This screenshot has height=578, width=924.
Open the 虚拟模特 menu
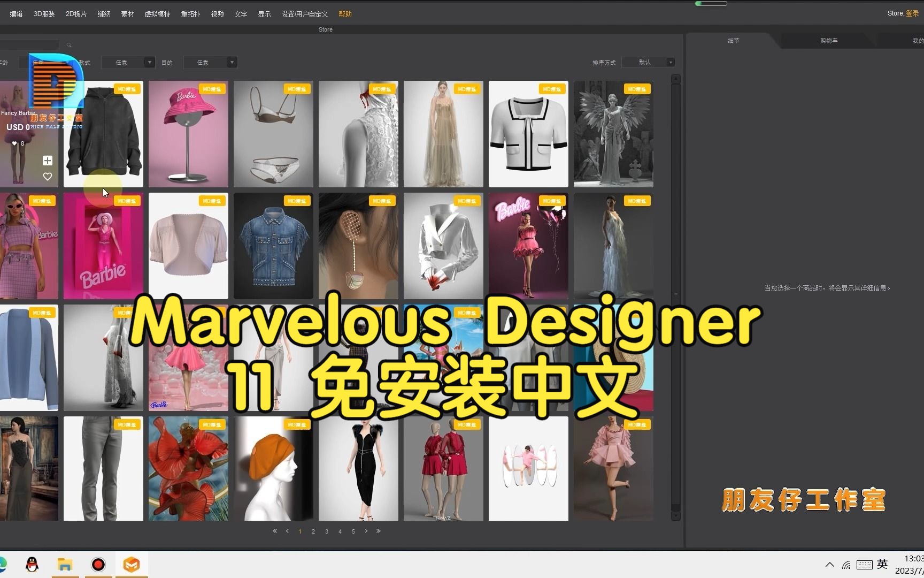click(x=157, y=14)
